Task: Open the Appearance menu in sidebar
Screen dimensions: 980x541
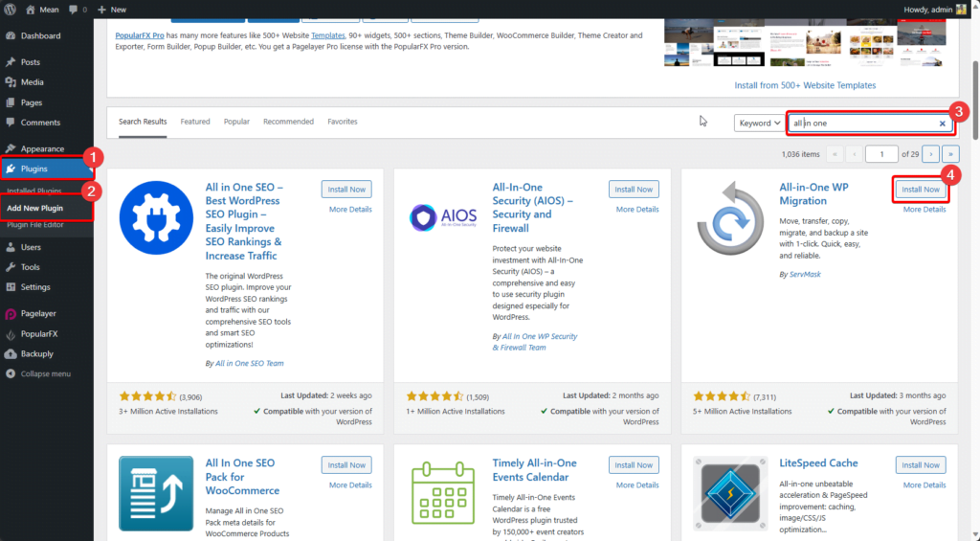Action: tap(42, 148)
